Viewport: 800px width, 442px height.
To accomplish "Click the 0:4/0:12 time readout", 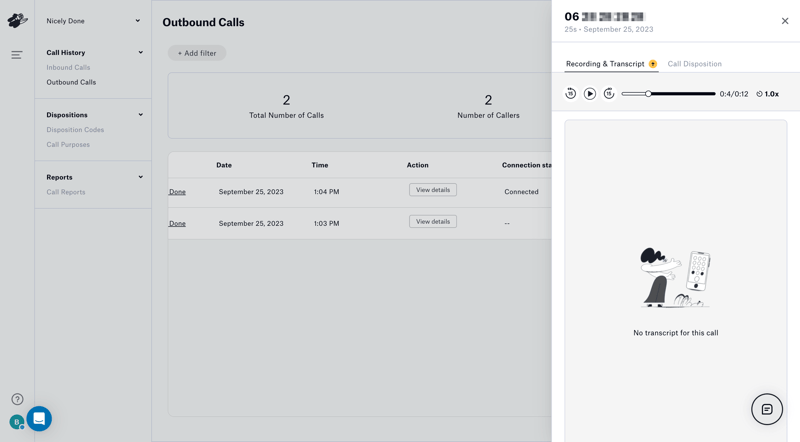I will click(734, 94).
